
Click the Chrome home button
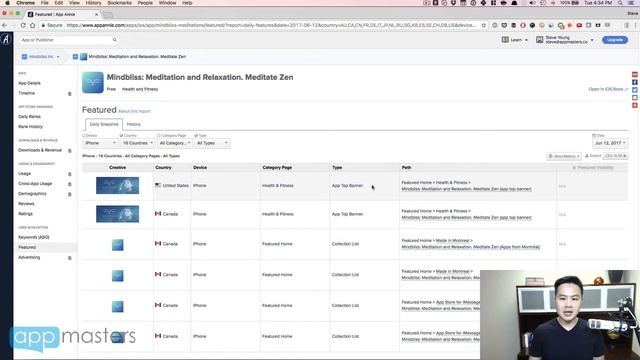[33, 25]
